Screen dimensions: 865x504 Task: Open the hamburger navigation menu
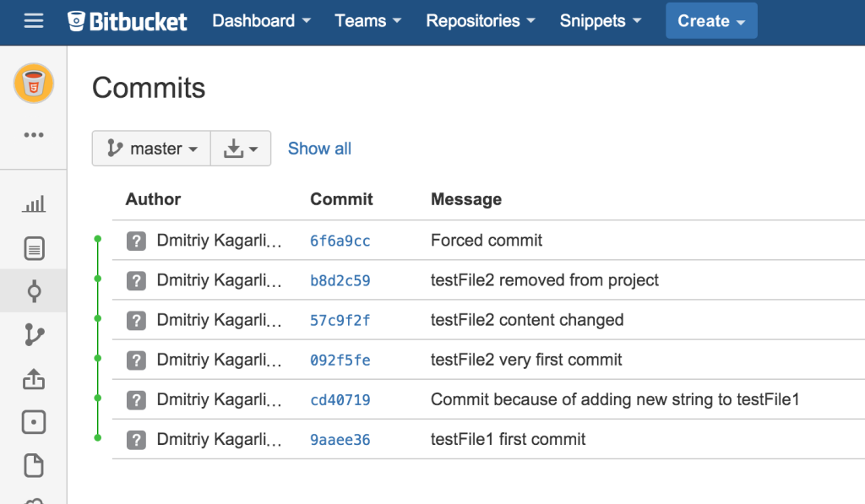click(34, 21)
